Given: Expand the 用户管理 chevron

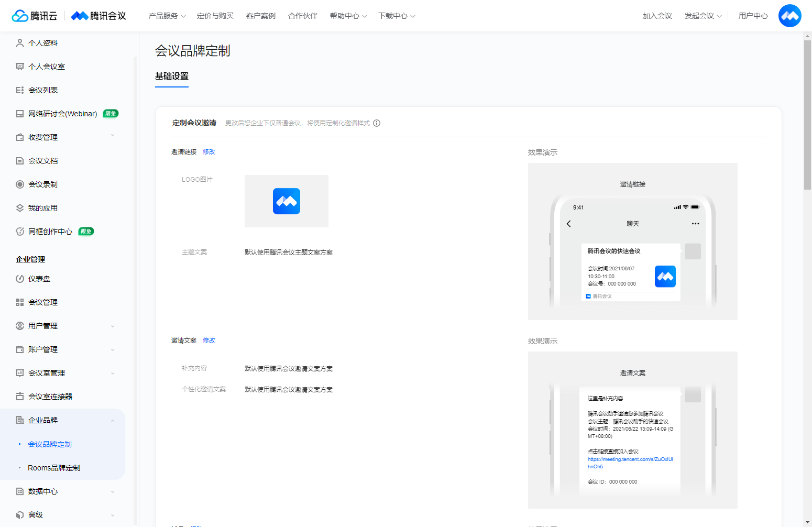Looking at the screenshot, I should pyautogui.click(x=113, y=326).
